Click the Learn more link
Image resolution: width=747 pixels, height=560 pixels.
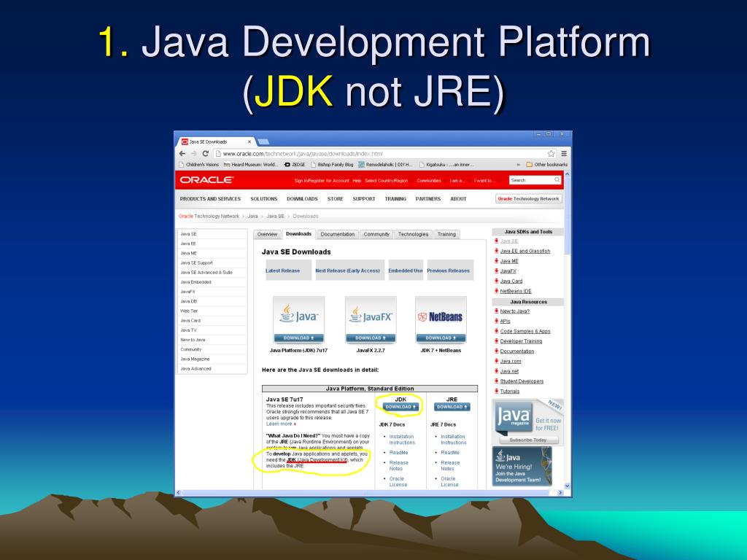pyautogui.click(x=279, y=424)
